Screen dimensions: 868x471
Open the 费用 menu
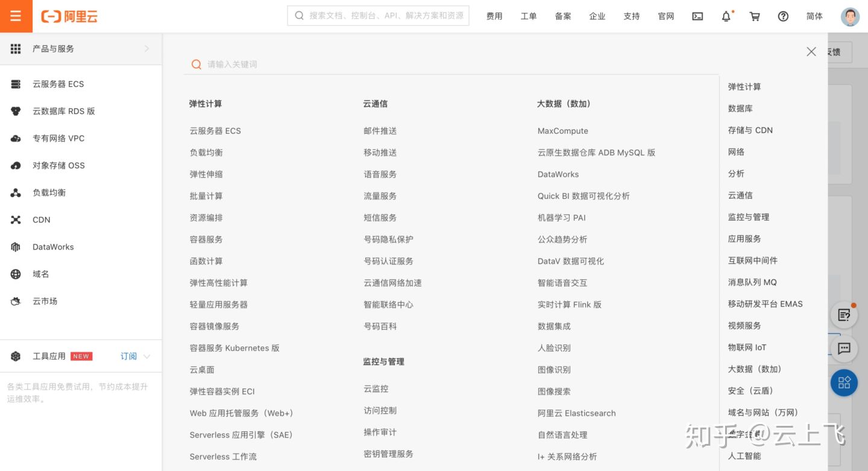point(494,16)
